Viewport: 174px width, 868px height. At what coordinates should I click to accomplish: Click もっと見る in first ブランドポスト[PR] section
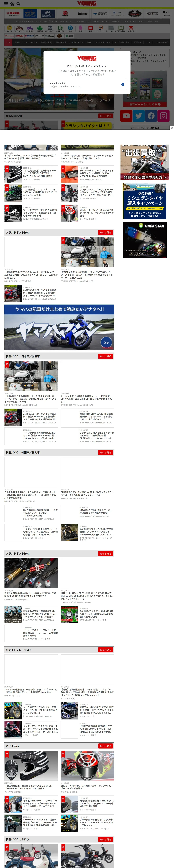pyautogui.click(x=105, y=232)
